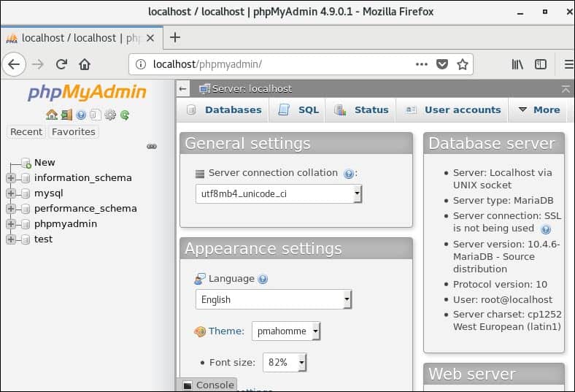The height and width of the screenshot is (392, 575).
Task: Collapse navigation panel with left arrow icon
Action: click(x=182, y=89)
